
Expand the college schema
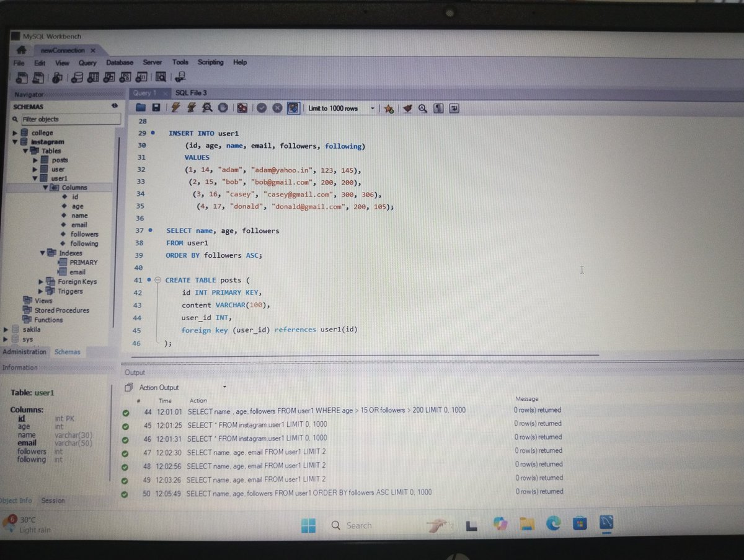tap(15, 133)
